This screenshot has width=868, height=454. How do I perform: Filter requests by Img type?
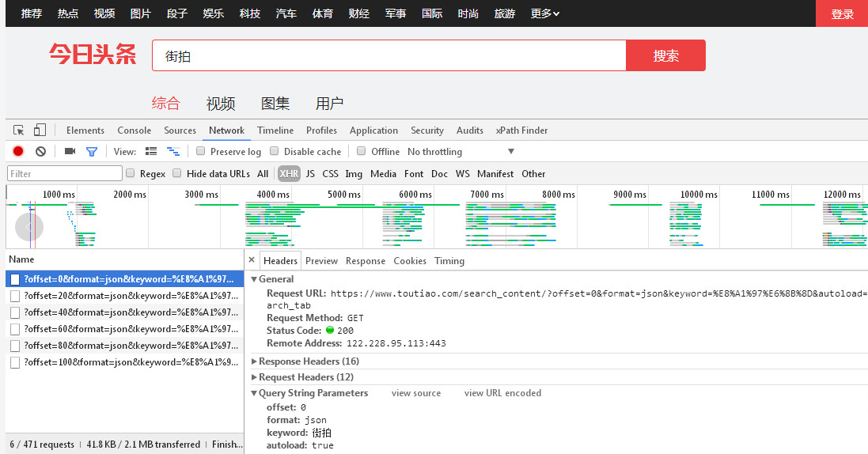(354, 173)
